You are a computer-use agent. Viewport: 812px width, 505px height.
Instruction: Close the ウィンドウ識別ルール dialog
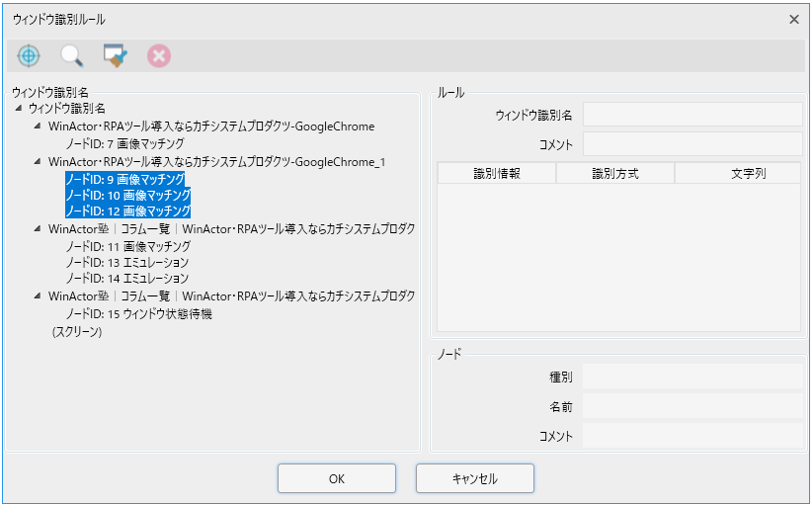pyautogui.click(x=793, y=19)
